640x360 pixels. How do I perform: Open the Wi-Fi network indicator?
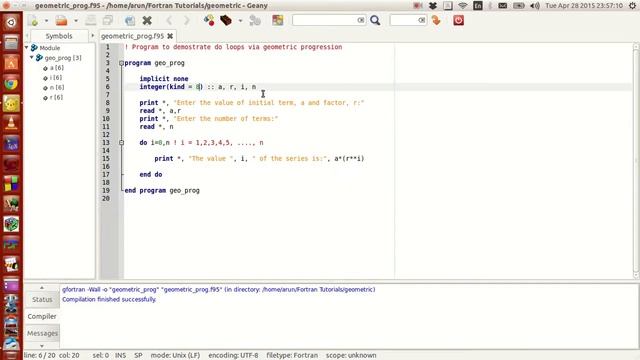tap(462, 6)
